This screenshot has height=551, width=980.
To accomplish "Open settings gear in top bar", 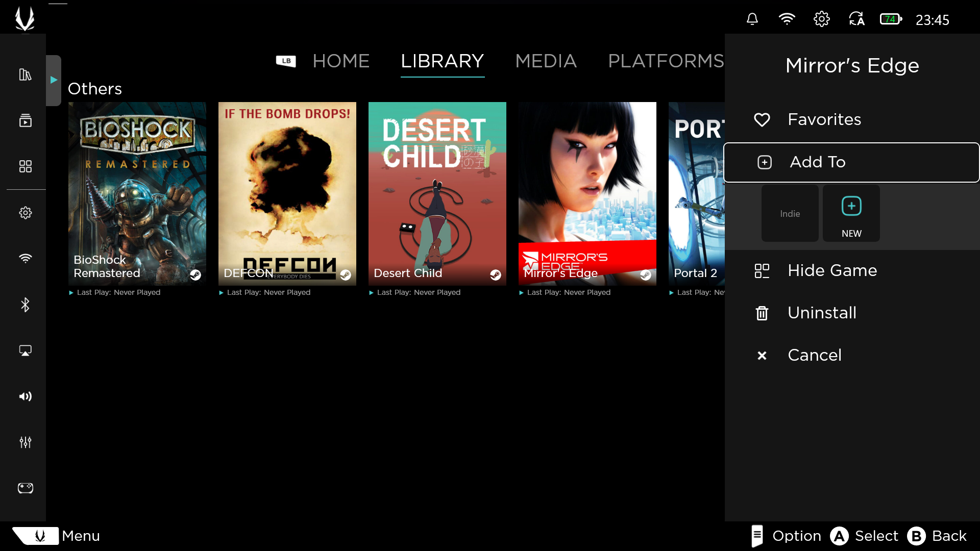I will tap(821, 19).
